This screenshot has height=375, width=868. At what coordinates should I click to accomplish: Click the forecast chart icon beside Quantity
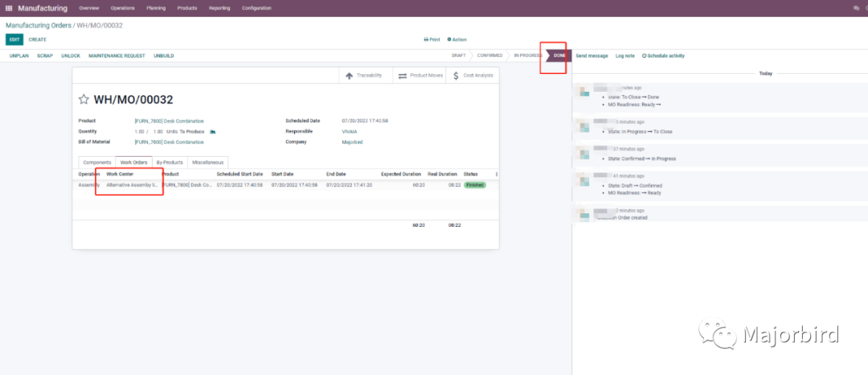click(213, 131)
